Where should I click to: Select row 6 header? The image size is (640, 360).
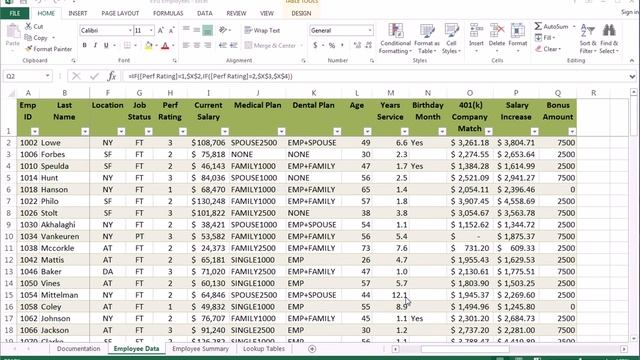9,189
